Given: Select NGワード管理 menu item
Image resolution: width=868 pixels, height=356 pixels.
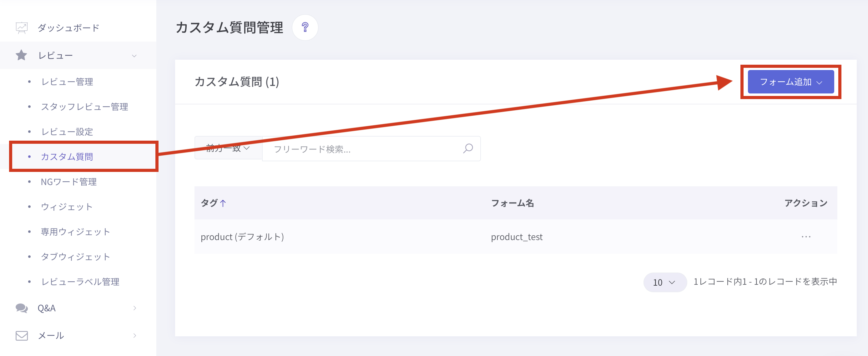Looking at the screenshot, I should click(69, 182).
